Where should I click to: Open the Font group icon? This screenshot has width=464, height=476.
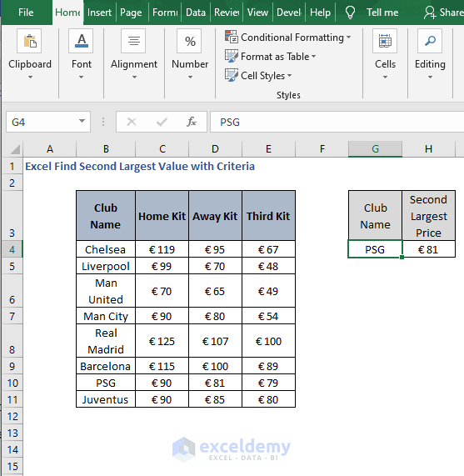point(81,41)
